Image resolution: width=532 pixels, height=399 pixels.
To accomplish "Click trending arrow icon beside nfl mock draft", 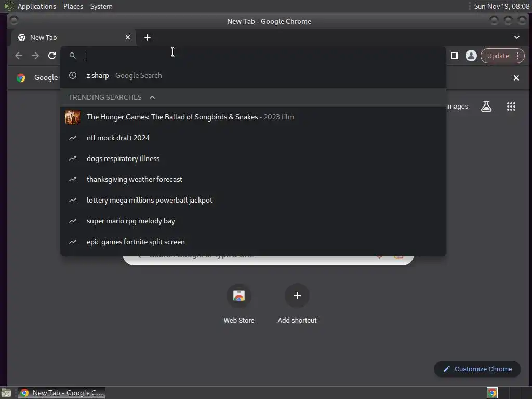I will coord(73,138).
